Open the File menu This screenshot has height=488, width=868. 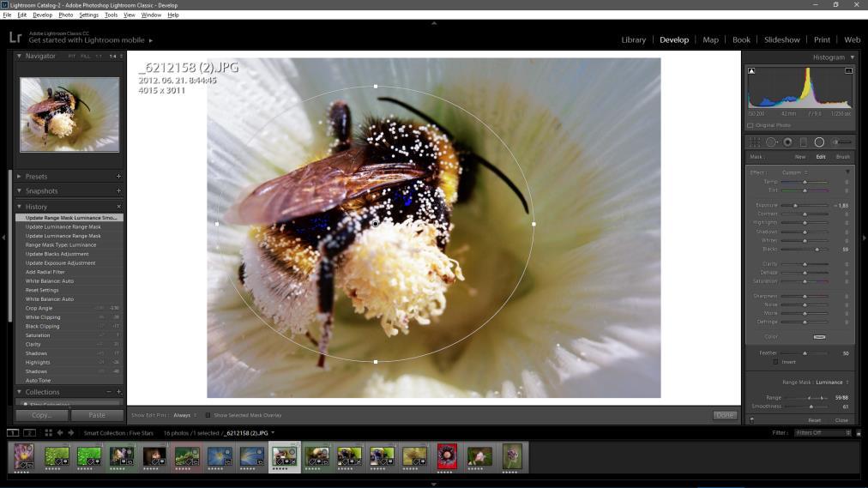7,15
